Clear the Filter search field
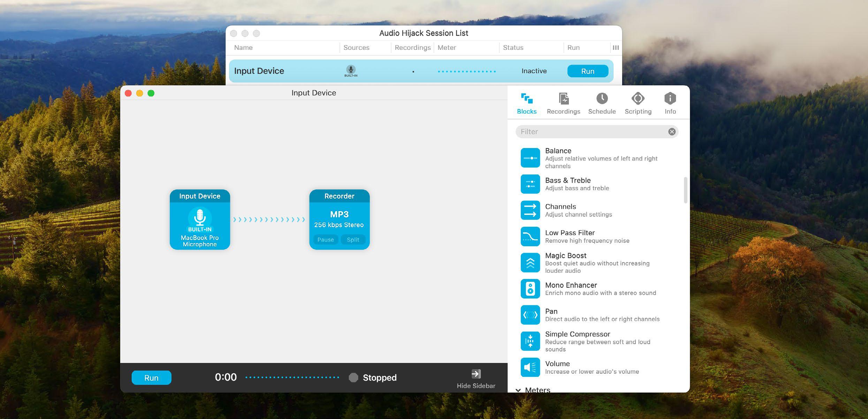This screenshot has width=868, height=419. (x=673, y=131)
